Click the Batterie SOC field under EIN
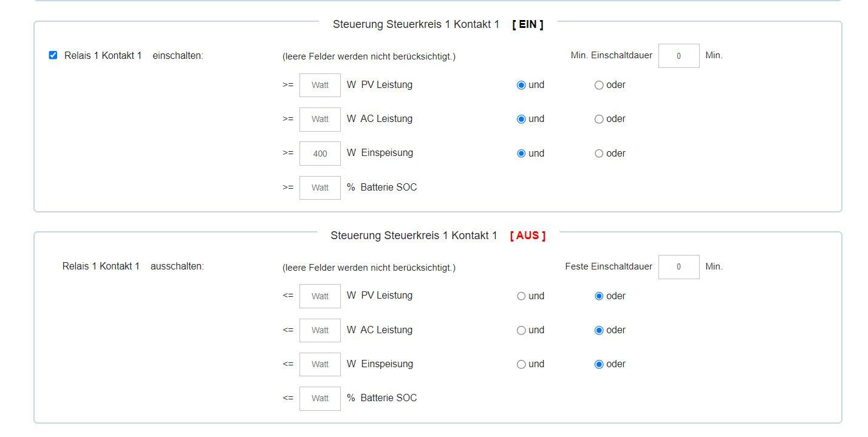 point(320,188)
